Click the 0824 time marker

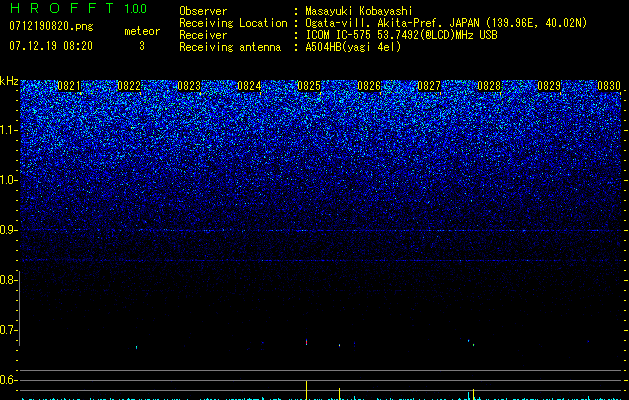(249, 86)
